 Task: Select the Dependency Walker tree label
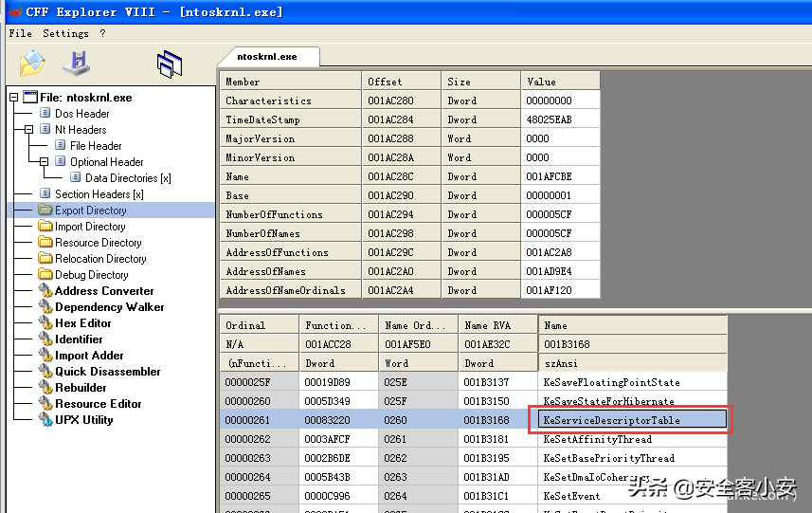109,307
